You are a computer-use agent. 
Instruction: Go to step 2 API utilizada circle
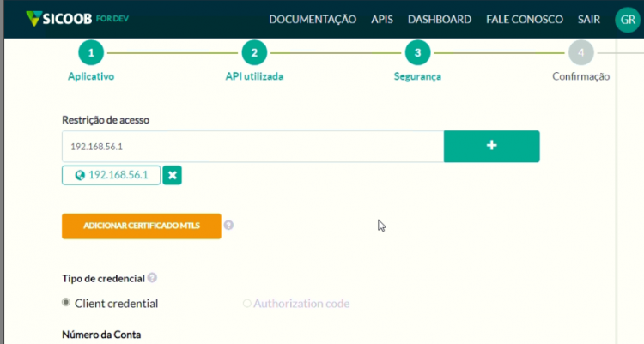[254, 52]
